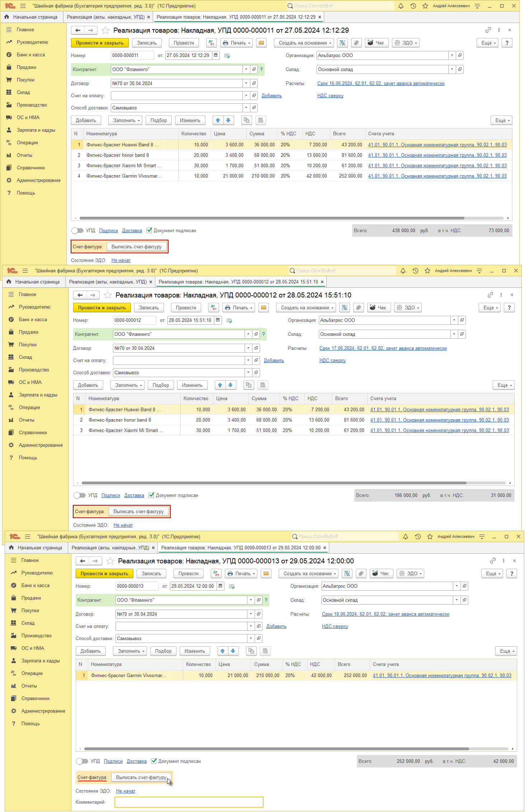
Task: Open the Печать dropdown in document 0000-000011
Action: point(236,43)
